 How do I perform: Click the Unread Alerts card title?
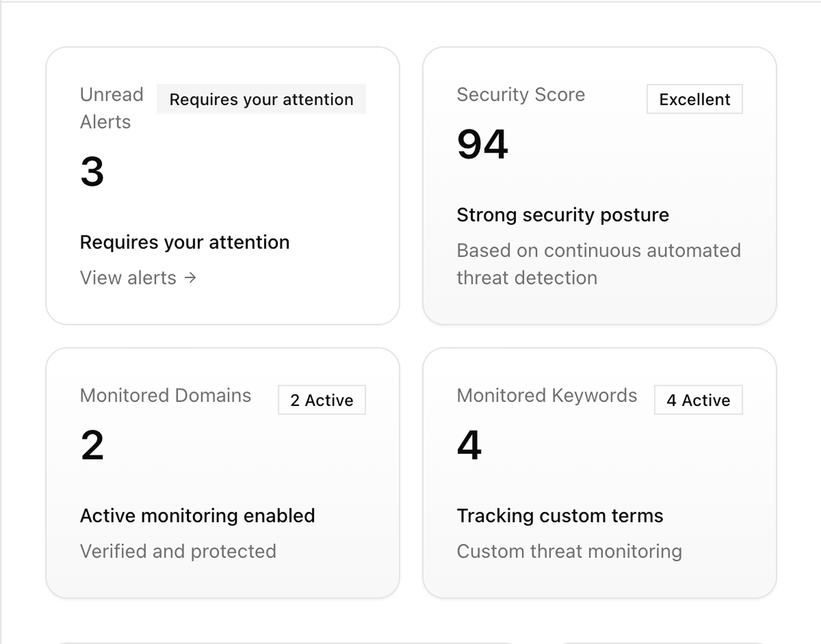coord(111,107)
